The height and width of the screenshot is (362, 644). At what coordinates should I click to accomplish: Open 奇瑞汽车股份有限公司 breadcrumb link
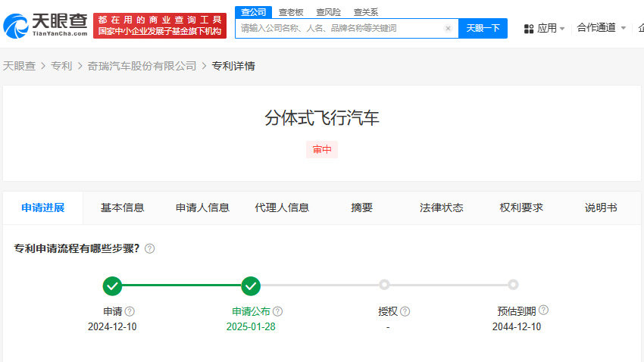coord(142,66)
